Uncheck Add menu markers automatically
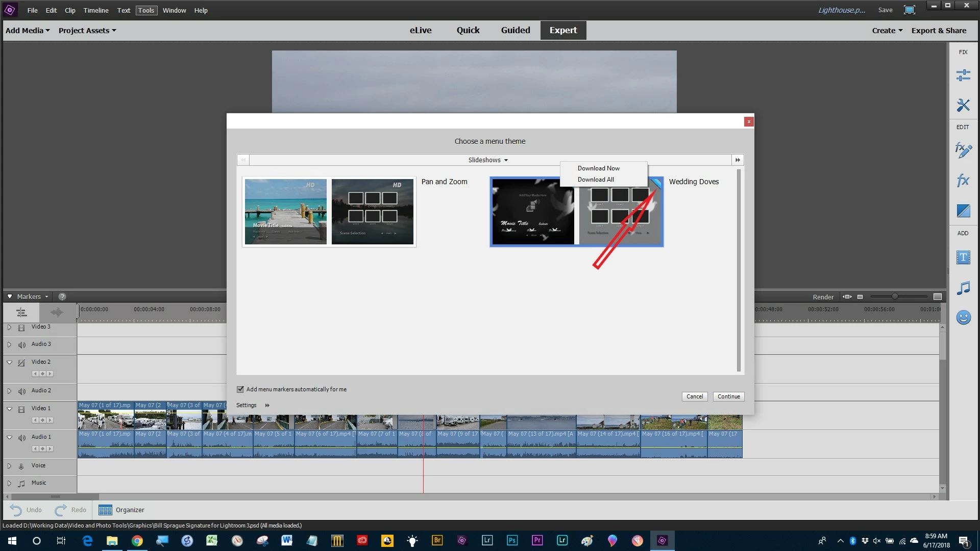Viewport: 980px width, 551px height. pos(240,389)
